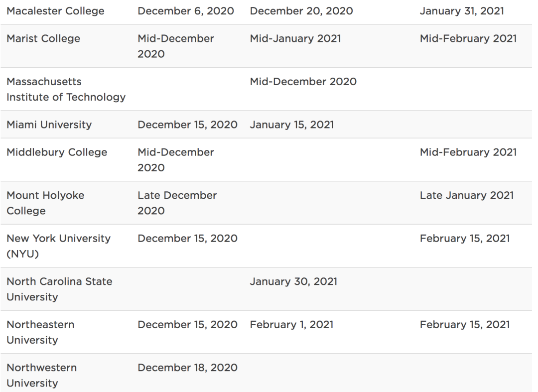Viewport: 538px width, 392px height.
Task: Select the Miami University row label
Action: click(x=49, y=125)
